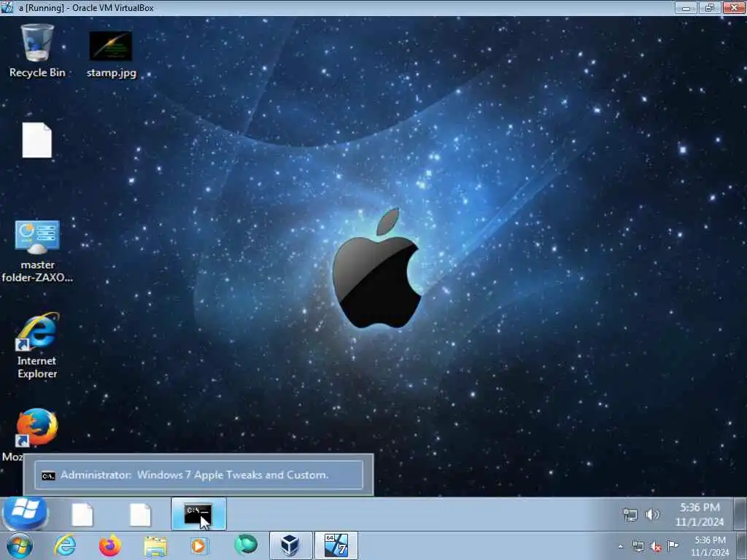Click second blank document icon in guest taskbar
Viewport: 747px width, 560px height.
(x=140, y=514)
